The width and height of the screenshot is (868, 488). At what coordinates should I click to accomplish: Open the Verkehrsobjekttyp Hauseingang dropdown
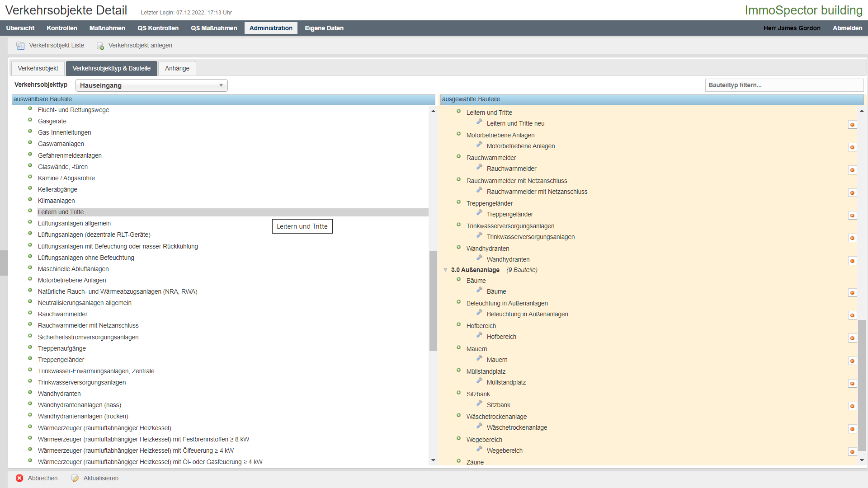click(151, 85)
